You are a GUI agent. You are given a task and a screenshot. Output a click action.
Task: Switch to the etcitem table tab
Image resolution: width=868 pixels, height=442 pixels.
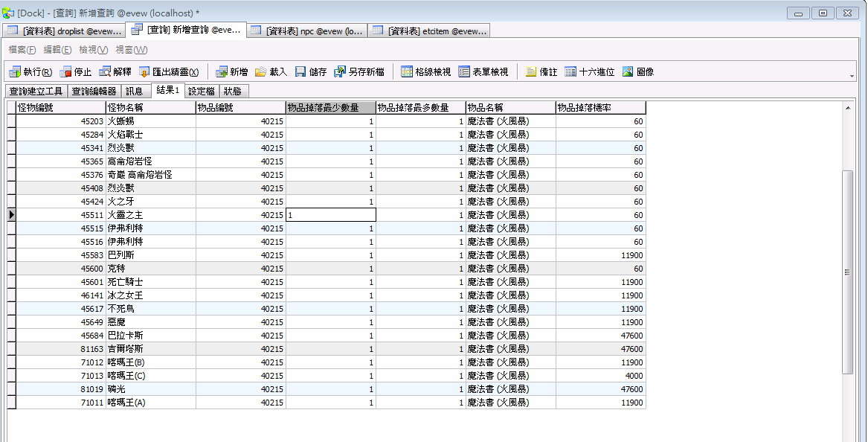(x=429, y=31)
